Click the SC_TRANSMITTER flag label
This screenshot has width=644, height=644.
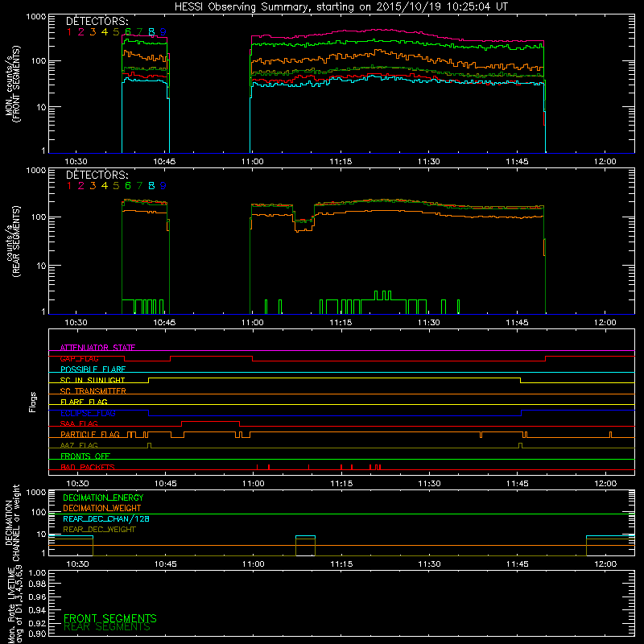click(93, 390)
